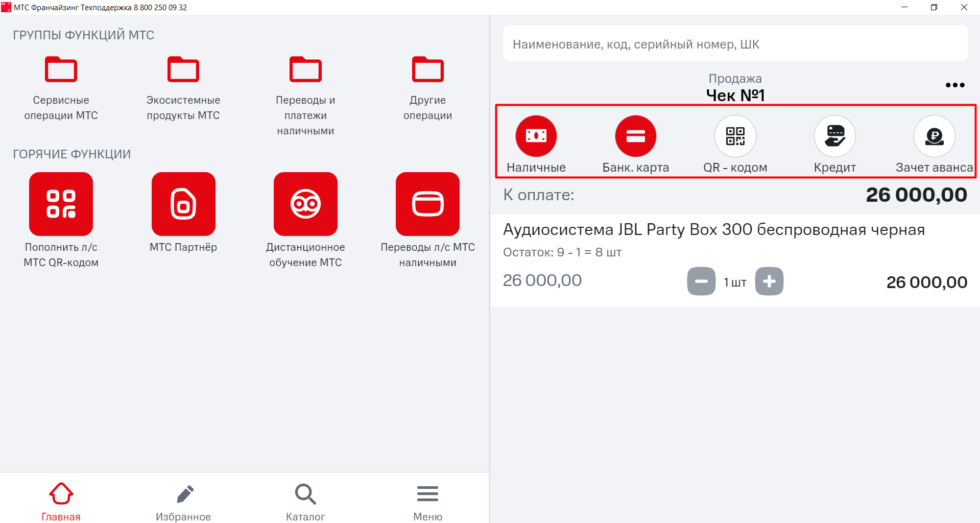The image size is (980, 523).
Task: Click the ГОРЯЧИЕ ФУНКЦИИ heading
Action: click(x=72, y=154)
